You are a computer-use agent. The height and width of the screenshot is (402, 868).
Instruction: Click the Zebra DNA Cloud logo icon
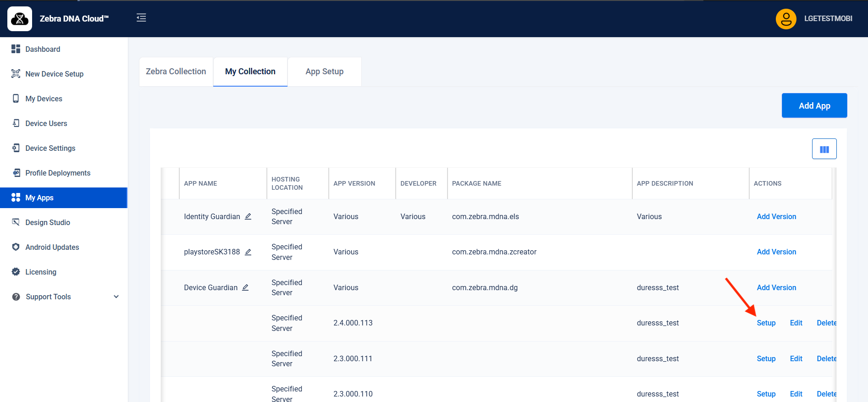tap(20, 19)
